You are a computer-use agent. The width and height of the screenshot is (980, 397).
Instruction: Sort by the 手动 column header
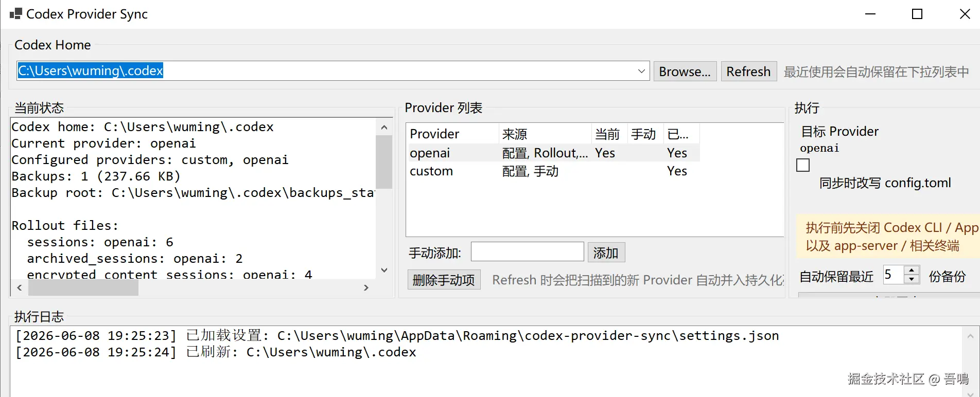point(645,134)
